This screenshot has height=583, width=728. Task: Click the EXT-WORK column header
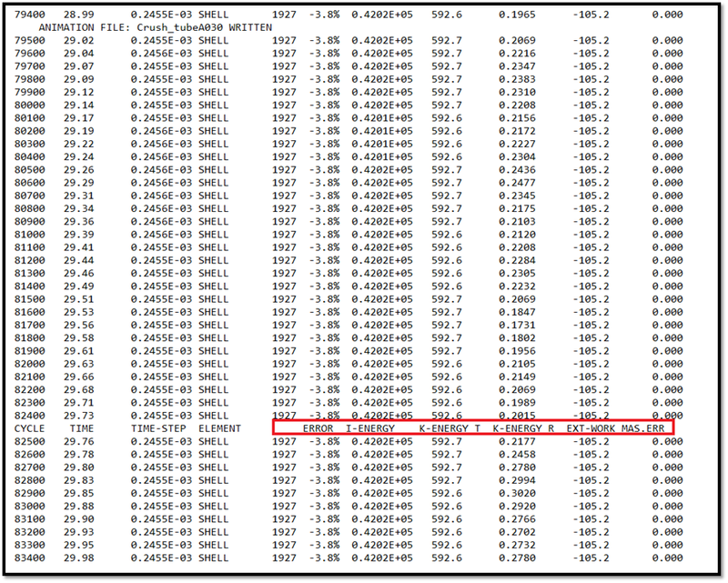pyautogui.click(x=591, y=428)
